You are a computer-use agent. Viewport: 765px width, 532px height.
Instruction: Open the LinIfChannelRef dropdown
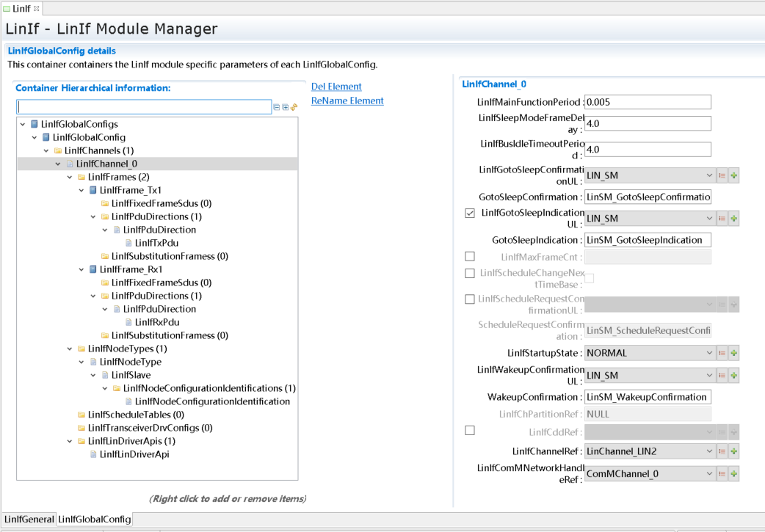click(649, 451)
